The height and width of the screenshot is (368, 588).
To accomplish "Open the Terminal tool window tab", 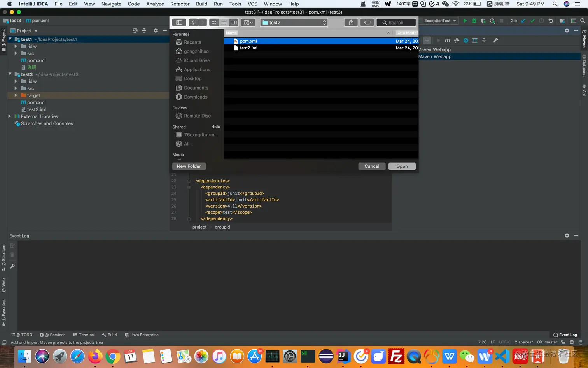I will [x=84, y=335].
